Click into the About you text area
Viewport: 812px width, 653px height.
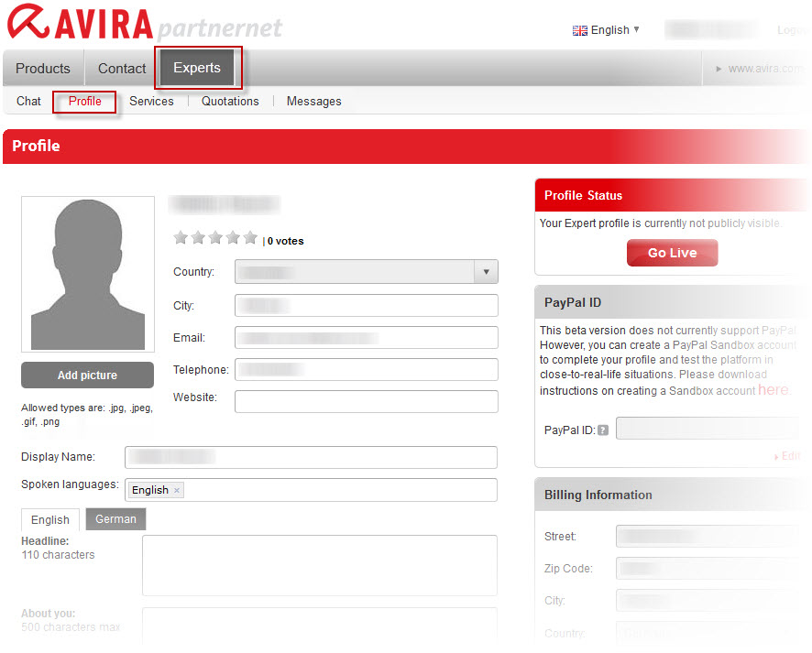[x=320, y=626]
